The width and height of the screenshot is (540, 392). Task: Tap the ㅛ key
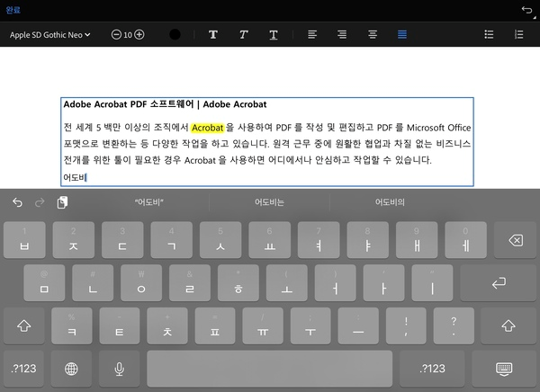pos(270,240)
